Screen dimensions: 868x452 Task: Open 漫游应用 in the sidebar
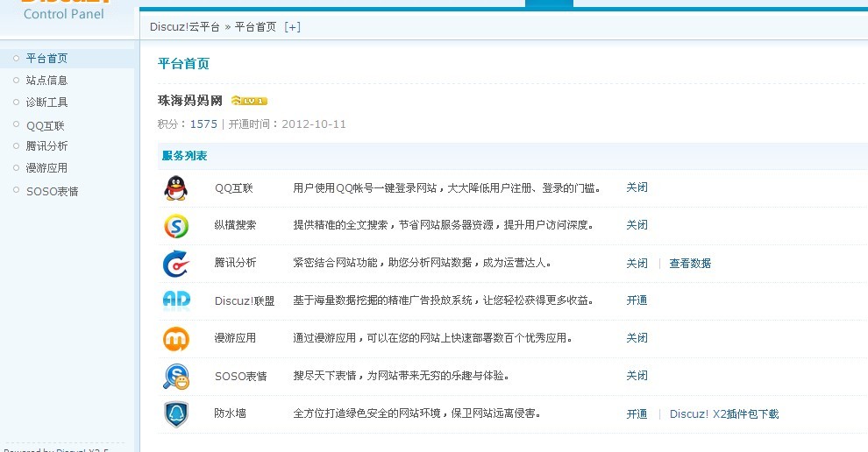(x=46, y=167)
